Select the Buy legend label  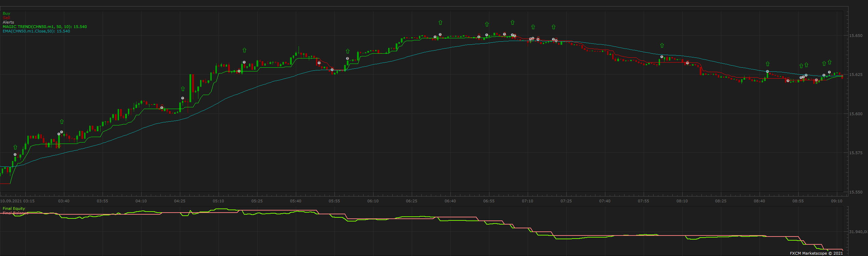click(x=6, y=13)
